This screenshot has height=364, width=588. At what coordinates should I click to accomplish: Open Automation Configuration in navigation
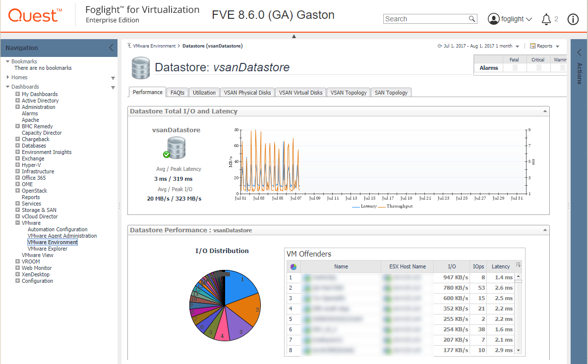click(58, 229)
